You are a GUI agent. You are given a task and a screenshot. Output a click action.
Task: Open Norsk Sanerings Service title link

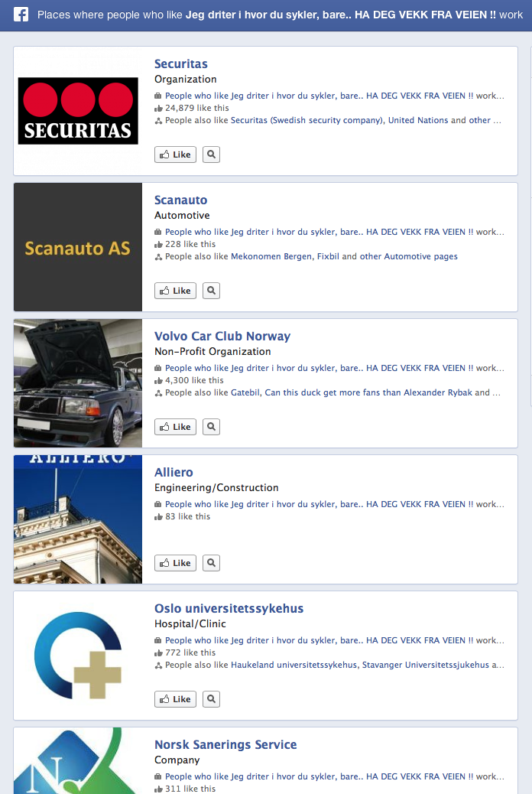coord(225,745)
